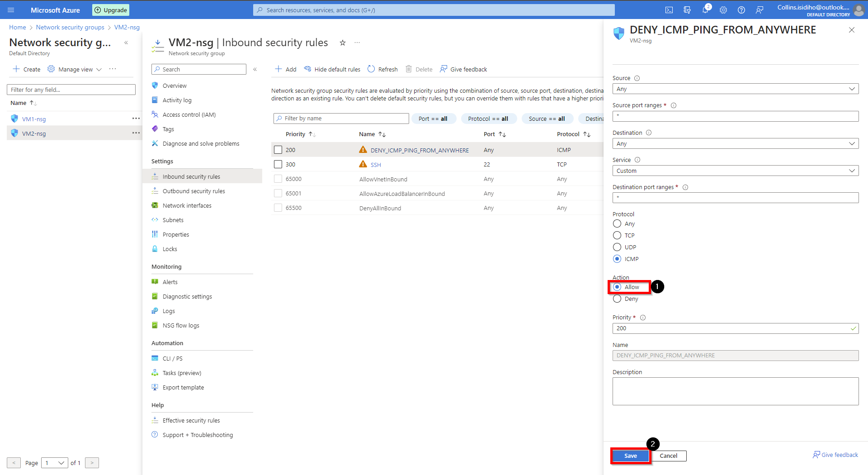Click the top search resources bar
Screen dimensions: 868x475
point(434,10)
